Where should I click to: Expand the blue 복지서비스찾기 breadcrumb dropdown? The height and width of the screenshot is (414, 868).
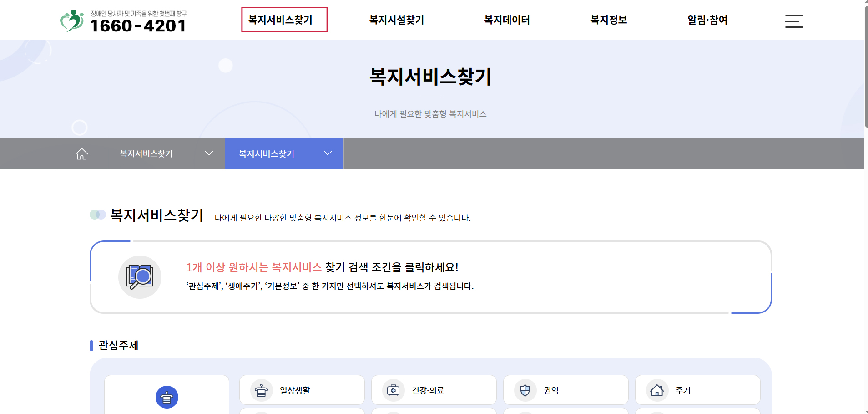click(x=284, y=154)
